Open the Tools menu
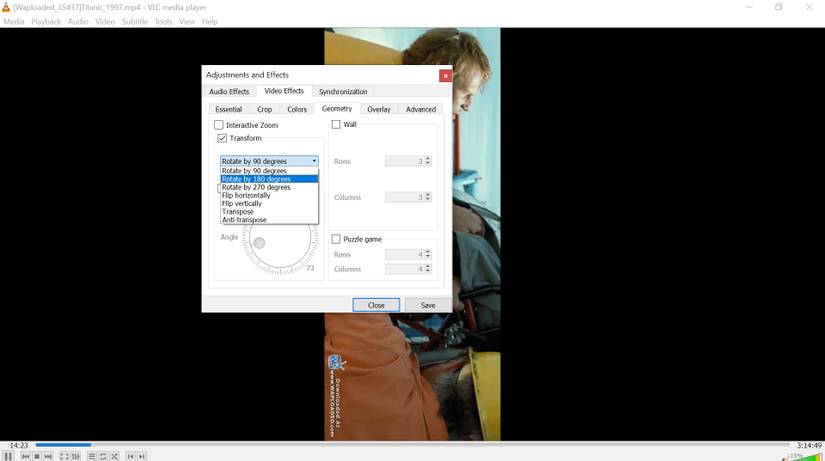The height and width of the screenshot is (461, 825). (163, 22)
